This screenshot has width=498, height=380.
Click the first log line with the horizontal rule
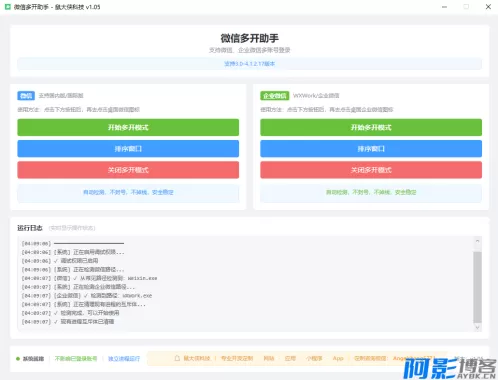coord(73,243)
